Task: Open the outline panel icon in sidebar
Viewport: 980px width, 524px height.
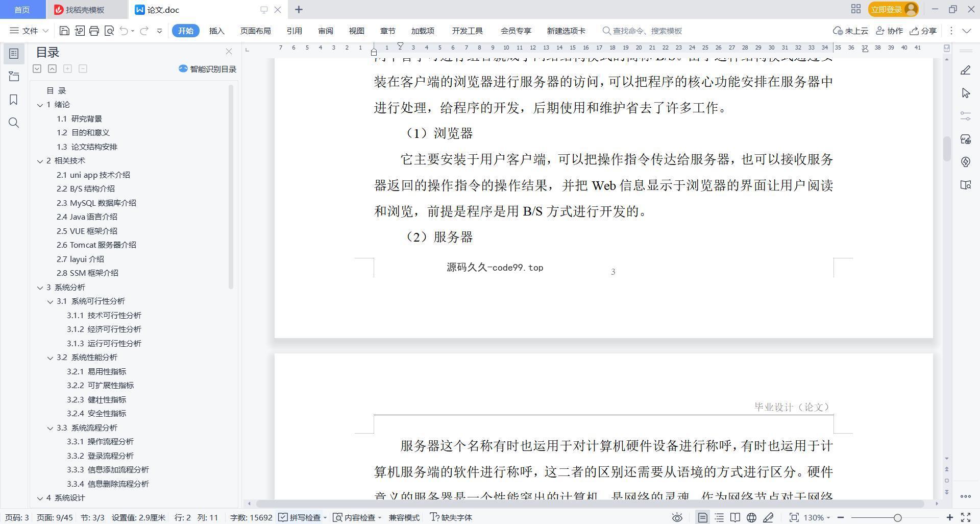Action: 14,54
